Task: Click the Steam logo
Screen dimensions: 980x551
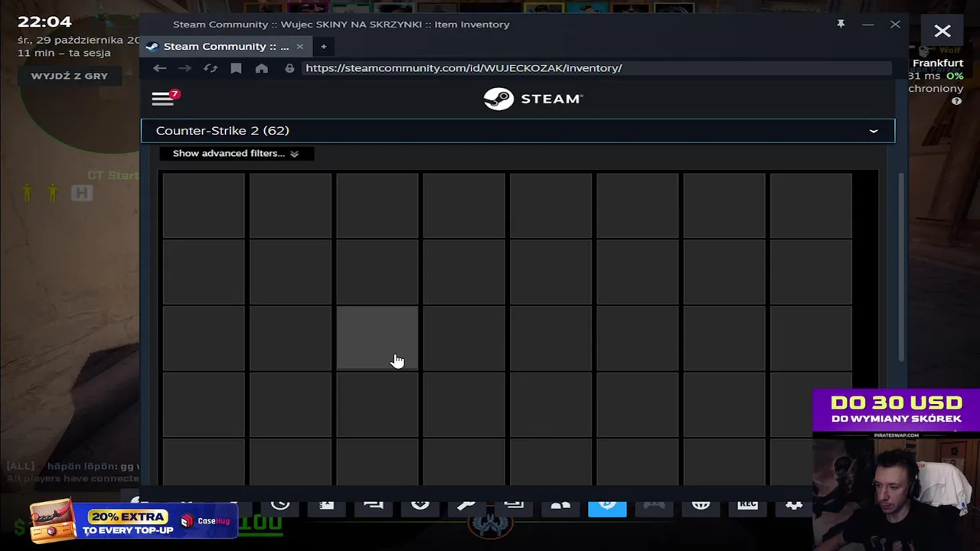Action: click(533, 99)
